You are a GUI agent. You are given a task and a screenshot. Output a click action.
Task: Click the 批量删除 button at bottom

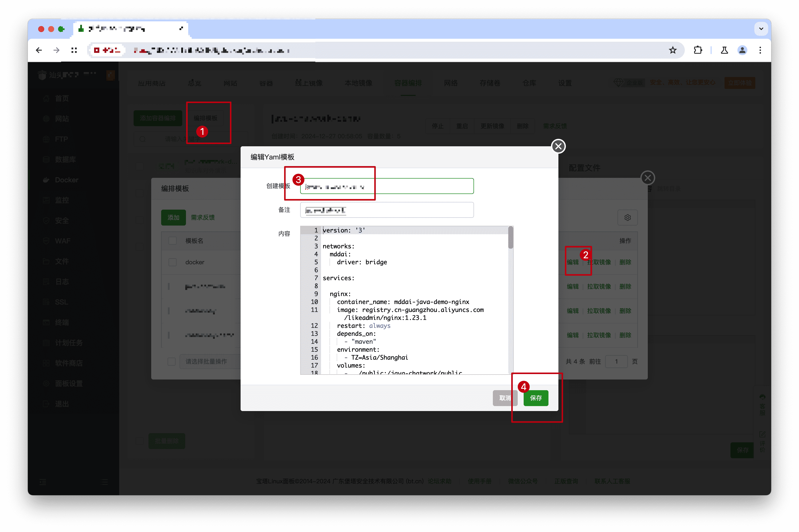click(x=167, y=441)
